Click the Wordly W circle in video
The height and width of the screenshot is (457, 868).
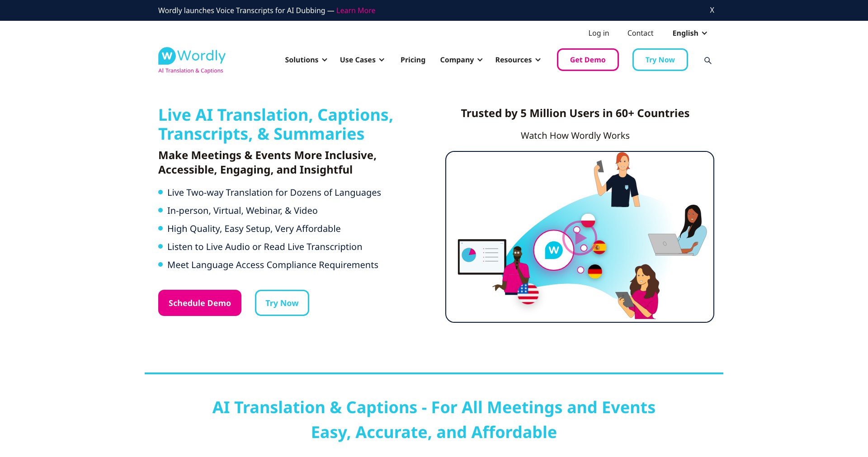554,250
